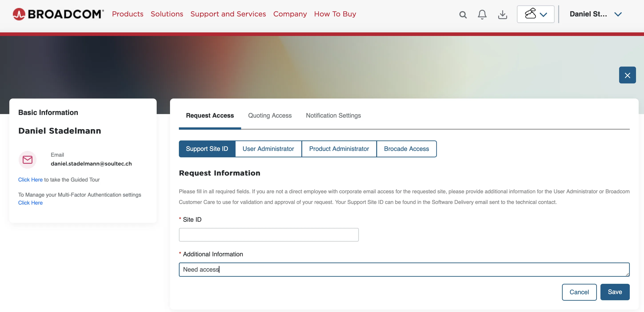644x312 pixels.
Task: Click the email daniel.stadelmann@soultec.ch
Action: click(91, 164)
